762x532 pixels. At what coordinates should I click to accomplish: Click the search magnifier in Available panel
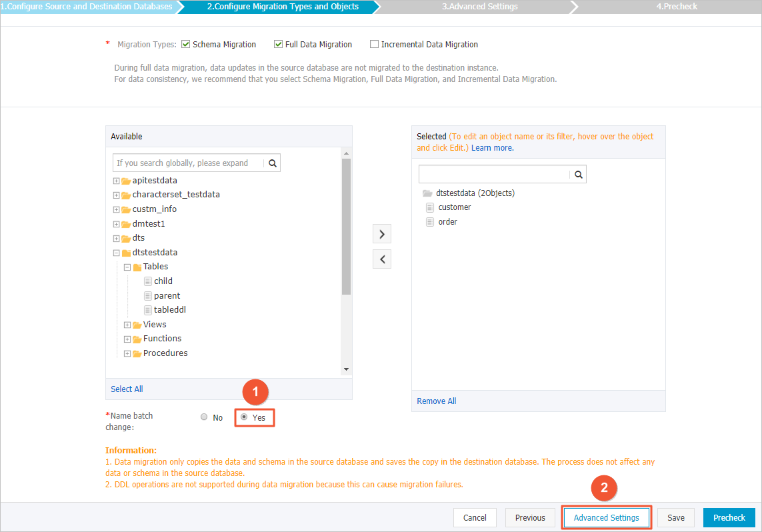271,162
